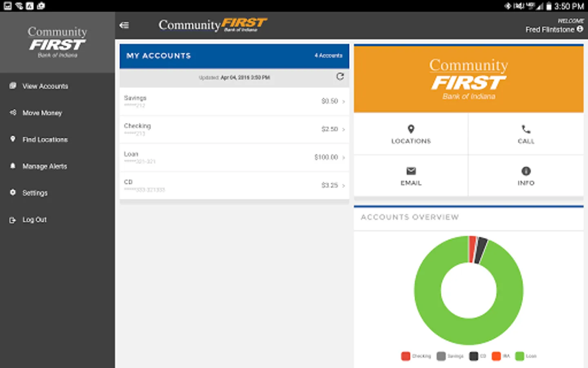
Task: Collapse the sidebar with the back-arrow menu icon
Action: 124,25
